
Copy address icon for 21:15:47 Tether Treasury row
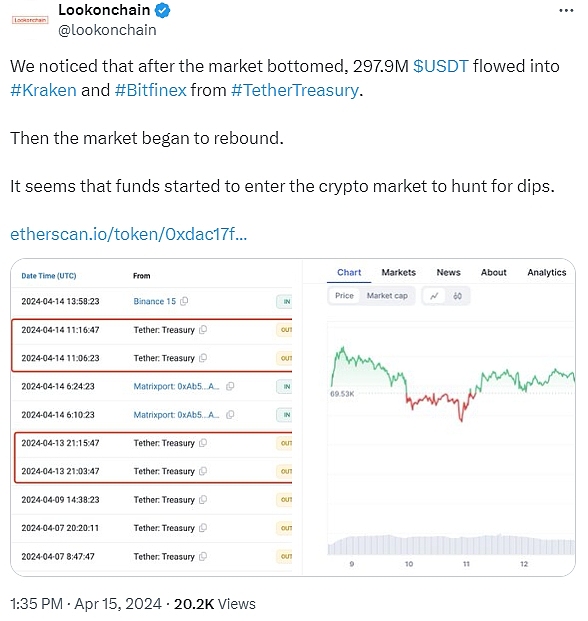click(x=203, y=443)
